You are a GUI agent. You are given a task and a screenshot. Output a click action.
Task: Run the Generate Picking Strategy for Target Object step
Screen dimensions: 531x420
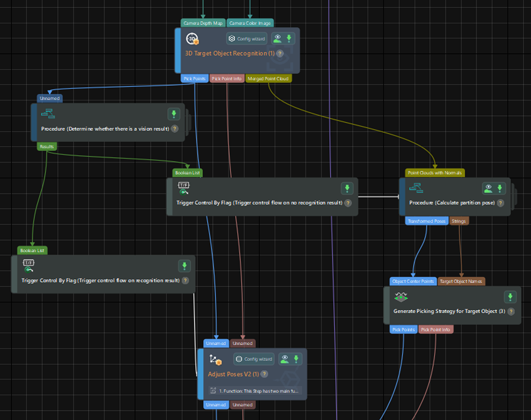[x=510, y=297]
